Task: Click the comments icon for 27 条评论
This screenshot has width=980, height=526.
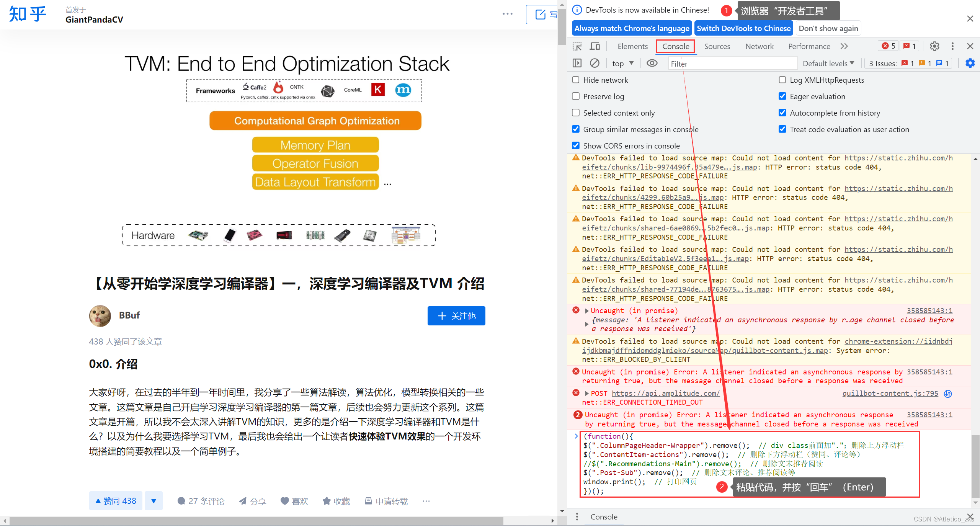Action: (x=181, y=501)
